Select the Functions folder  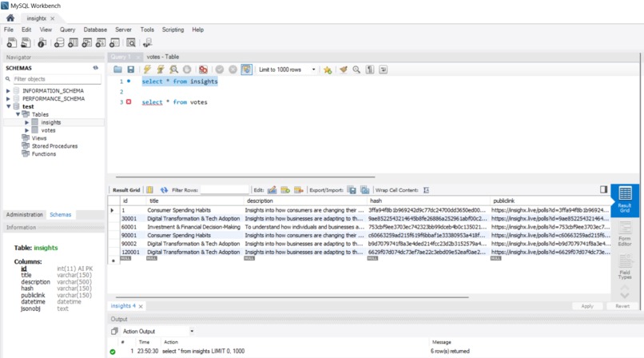[x=43, y=153]
